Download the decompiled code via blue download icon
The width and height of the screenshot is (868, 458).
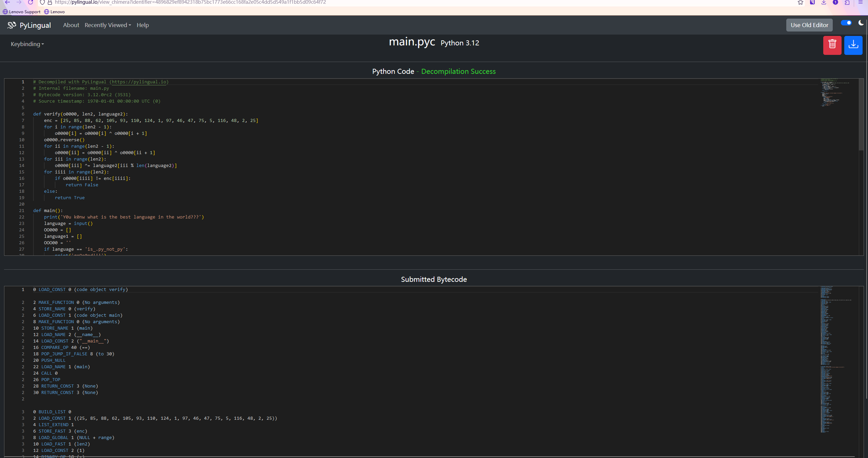[x=853, y=45]
